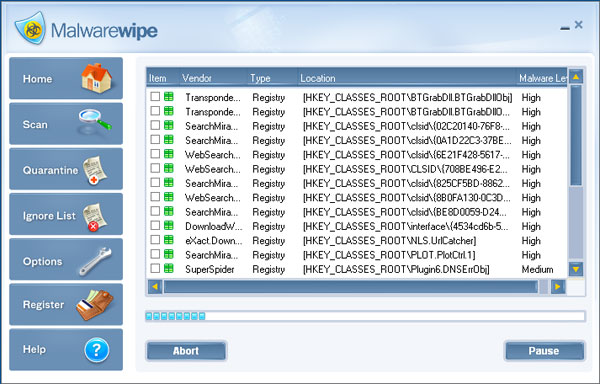Click the Register wallet icon
The width and height of the screenshot is (600, 384).
(x=95, y=305)
